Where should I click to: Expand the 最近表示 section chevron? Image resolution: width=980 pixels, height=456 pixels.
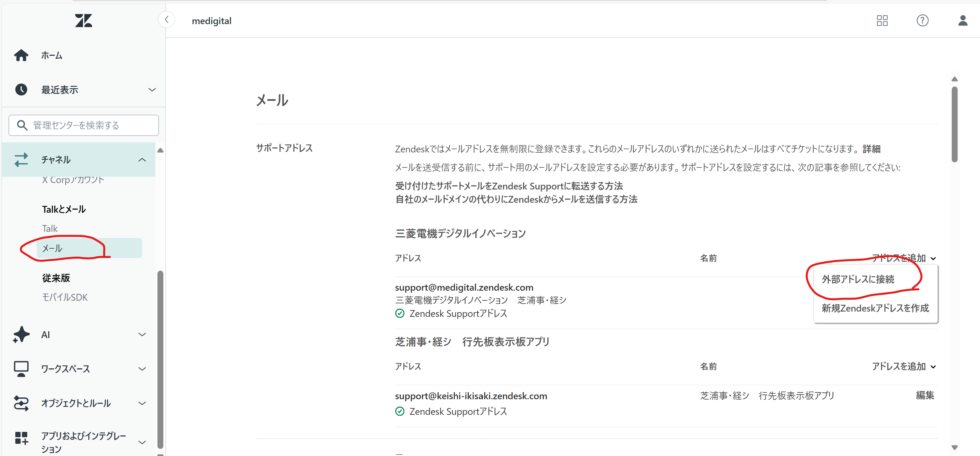click(x=152, y=90)
